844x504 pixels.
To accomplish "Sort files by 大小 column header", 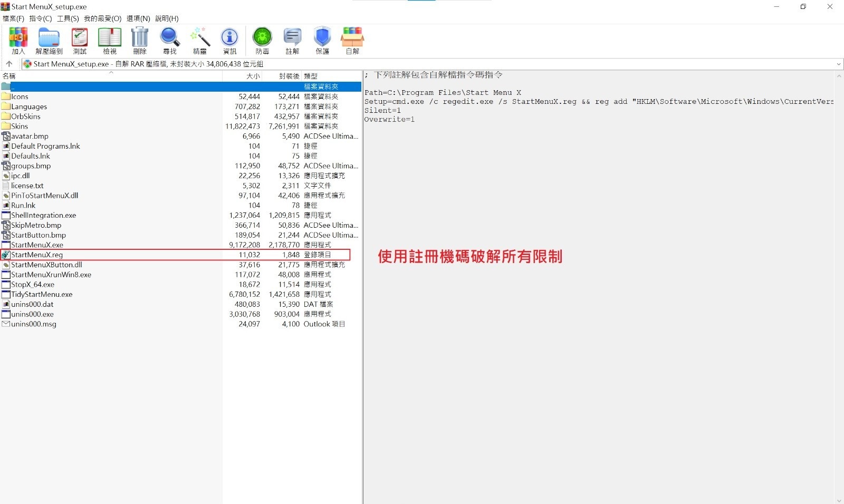I will pyautogui.click(x=242, y=76).
